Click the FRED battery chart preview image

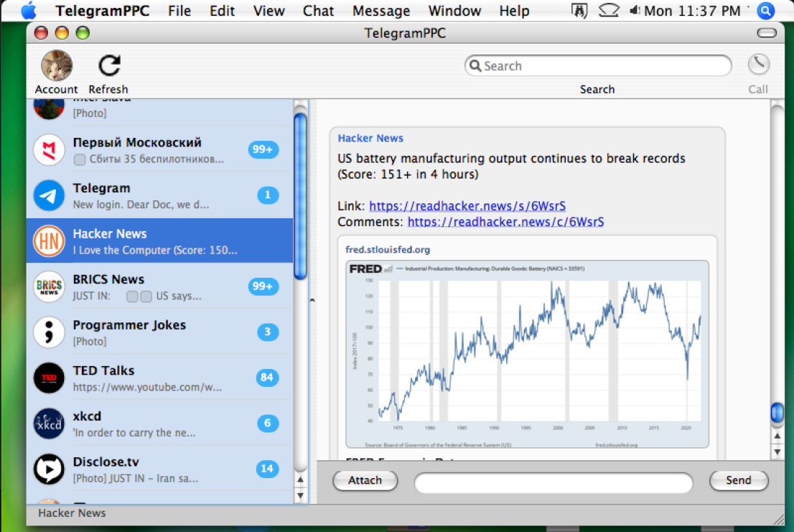pyautogui.click(x=527, y=355)
